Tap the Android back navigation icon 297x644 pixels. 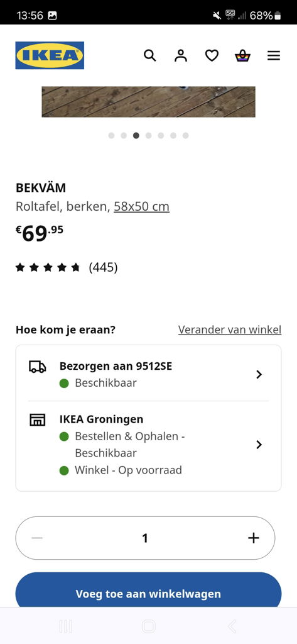[x=232, y=626]
